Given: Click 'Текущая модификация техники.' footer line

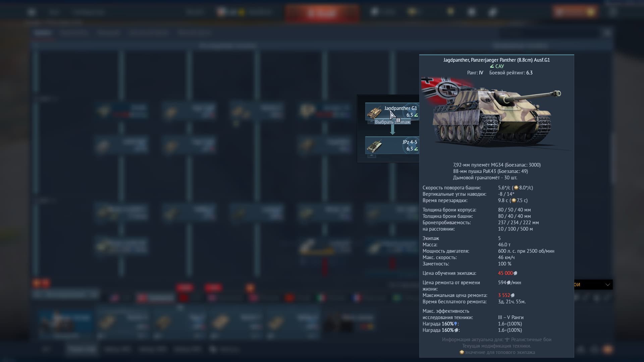Looking at the screenshot, I should click(496, 346).
